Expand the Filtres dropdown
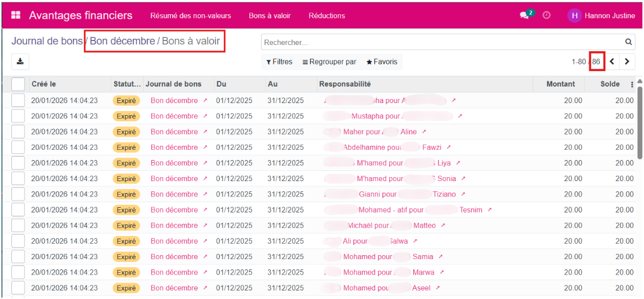 279,62
